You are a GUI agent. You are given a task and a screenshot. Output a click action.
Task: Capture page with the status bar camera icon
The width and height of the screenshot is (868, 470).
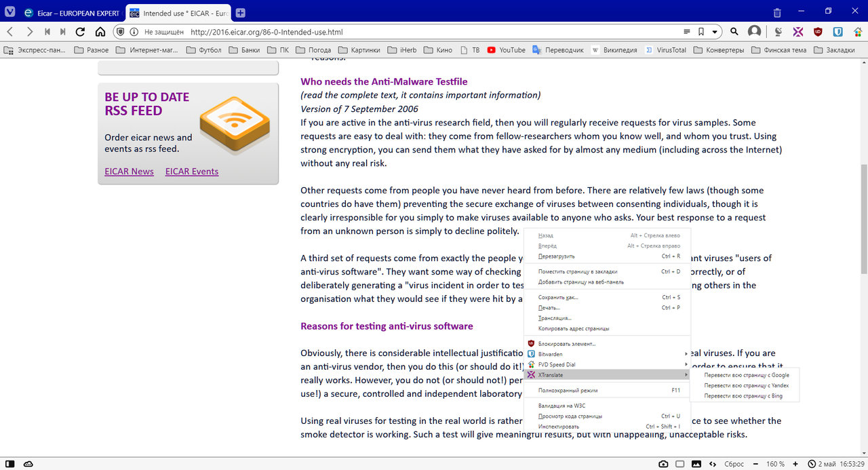click(663, 464)
